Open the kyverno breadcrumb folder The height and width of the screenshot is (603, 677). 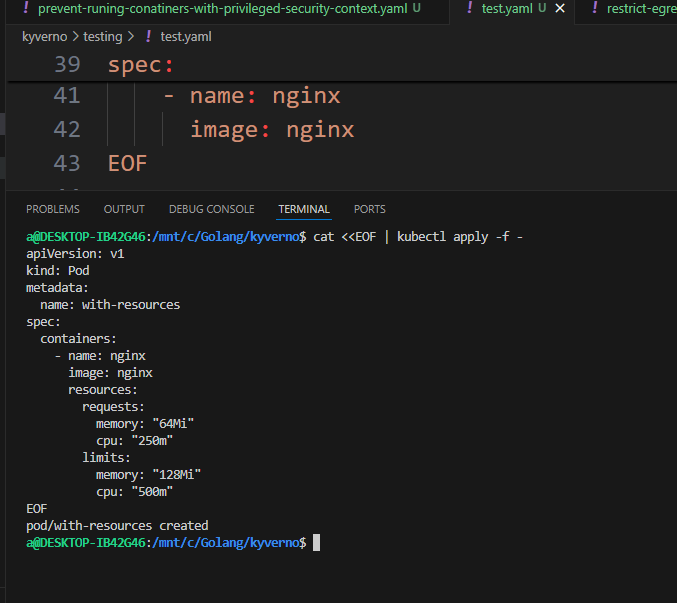pos(44,37)
